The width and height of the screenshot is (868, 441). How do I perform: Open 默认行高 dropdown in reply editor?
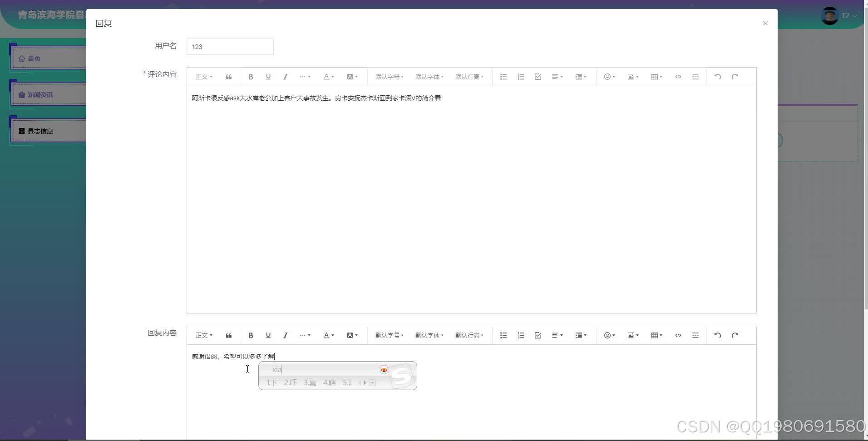click(469, 335)
